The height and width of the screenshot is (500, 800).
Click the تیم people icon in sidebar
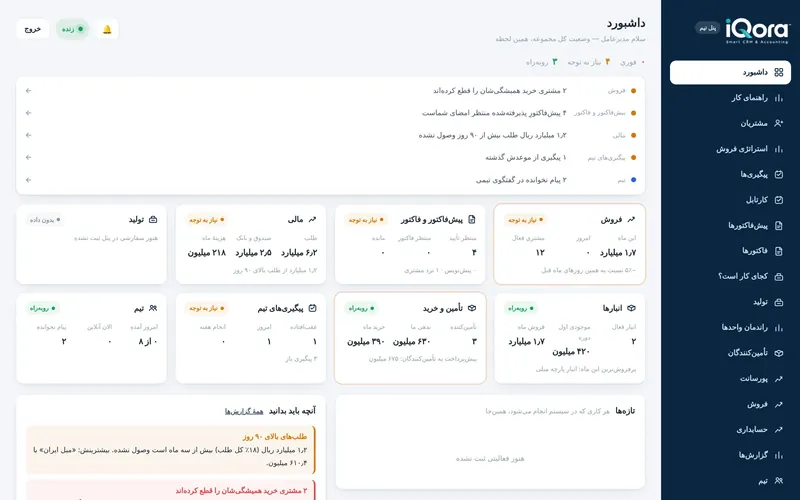pos(779,481)
